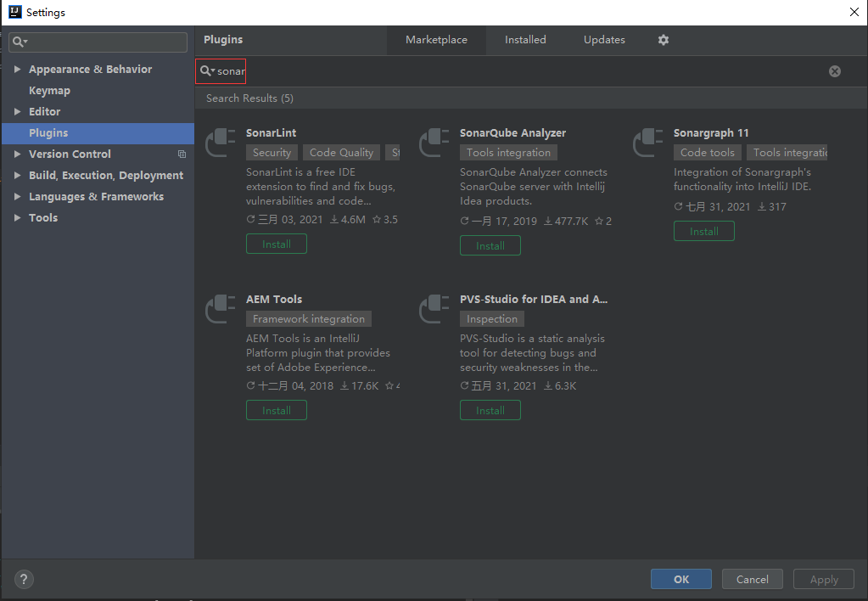Open plugin search options magnifier dropdown
Viewport: 868px width, 601px height.
(x=207, y=71)
